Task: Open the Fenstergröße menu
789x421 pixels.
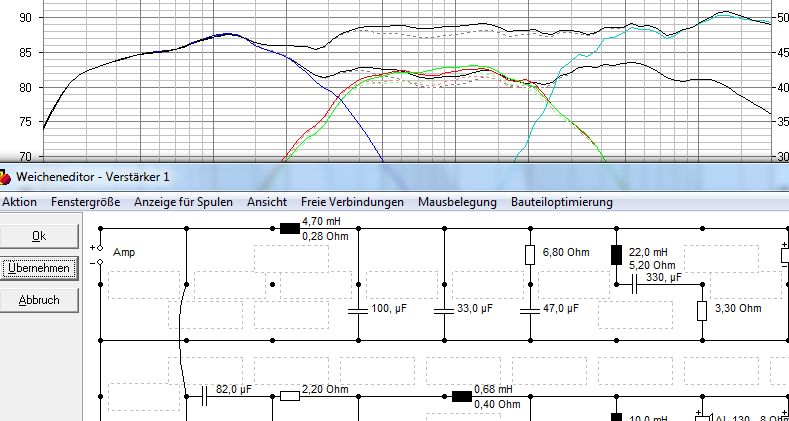Action: pos(85,202)
